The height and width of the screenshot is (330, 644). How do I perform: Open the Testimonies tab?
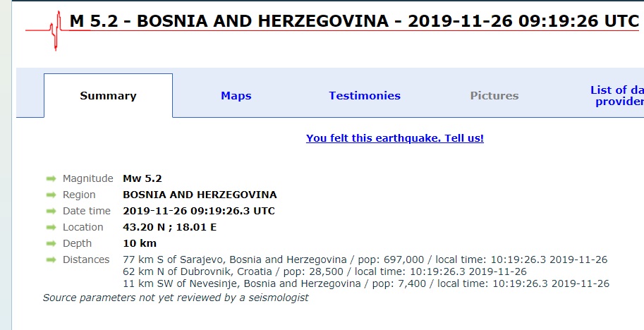click(x=365, y=96)
